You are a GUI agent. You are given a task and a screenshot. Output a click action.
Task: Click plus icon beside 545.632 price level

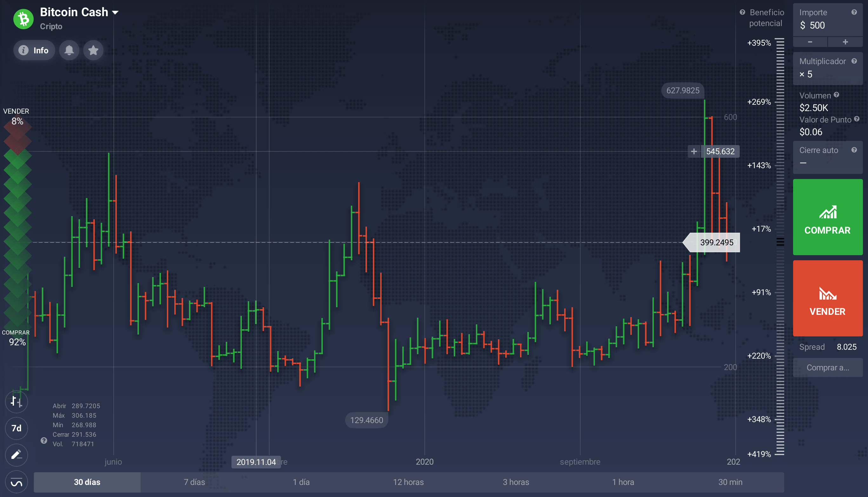coord(694,151)
